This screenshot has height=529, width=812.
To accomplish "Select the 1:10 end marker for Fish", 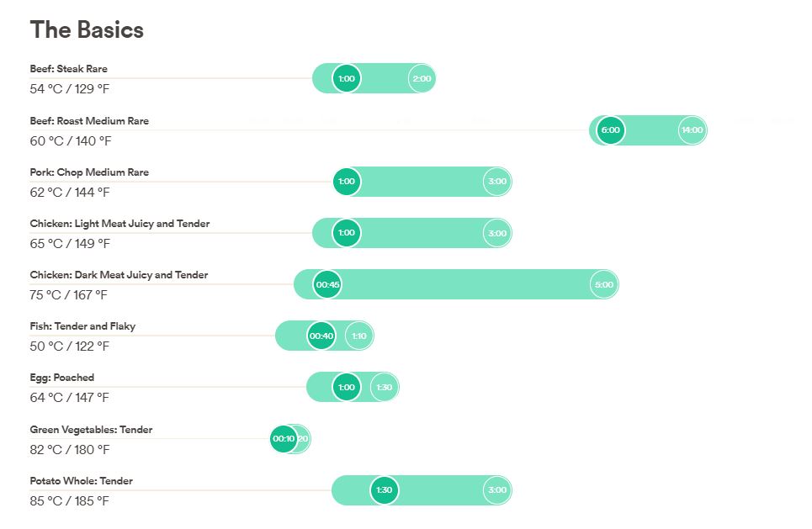I will coord(359,336).
